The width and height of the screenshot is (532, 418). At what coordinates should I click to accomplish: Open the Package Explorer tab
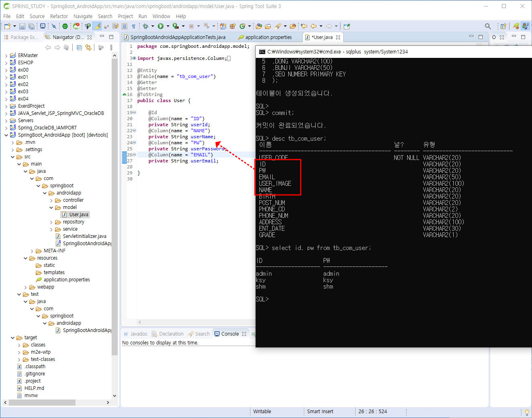coord(21,37)
